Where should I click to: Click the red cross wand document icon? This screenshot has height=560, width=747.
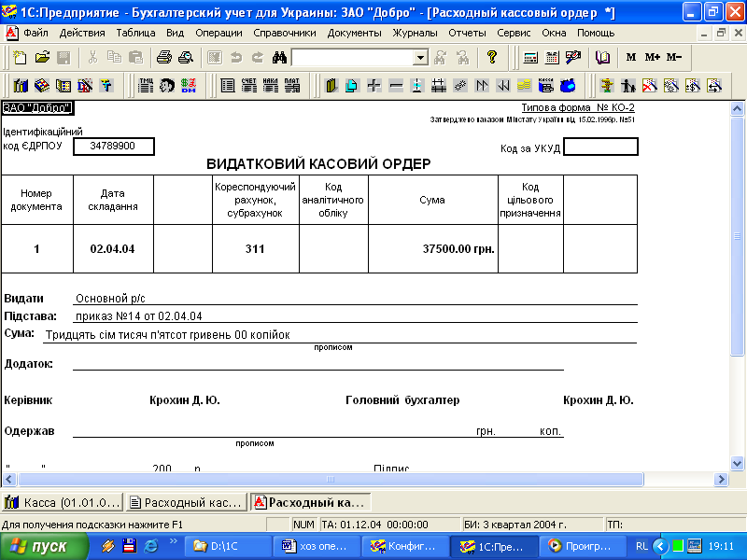click(x=650, y=86)
